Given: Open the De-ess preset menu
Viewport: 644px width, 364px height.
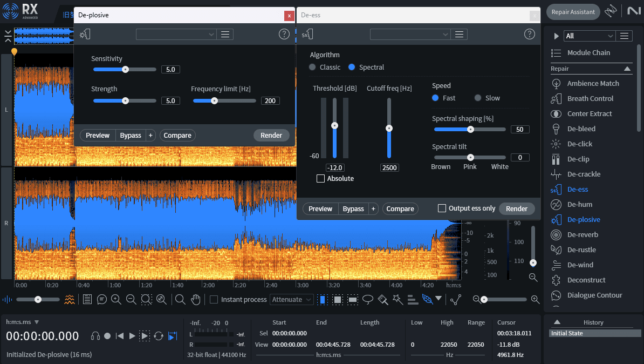Looking at the screenshot, I should [459, 35].
